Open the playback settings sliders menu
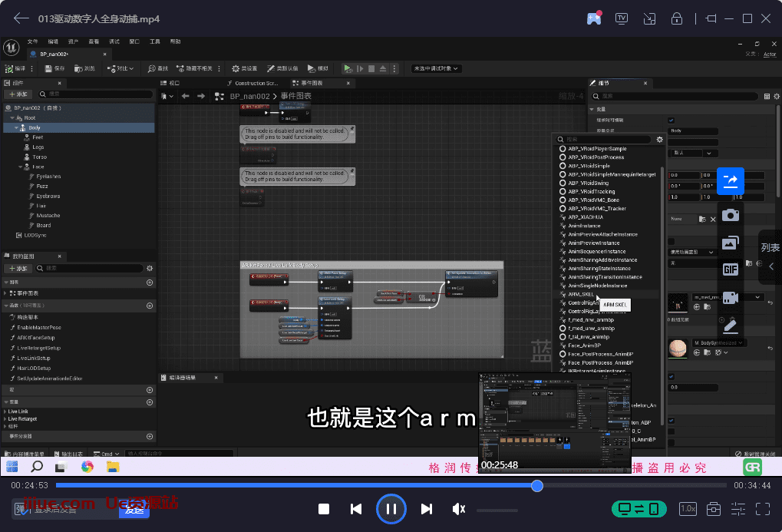782x532 pixels. click(738, 509)
